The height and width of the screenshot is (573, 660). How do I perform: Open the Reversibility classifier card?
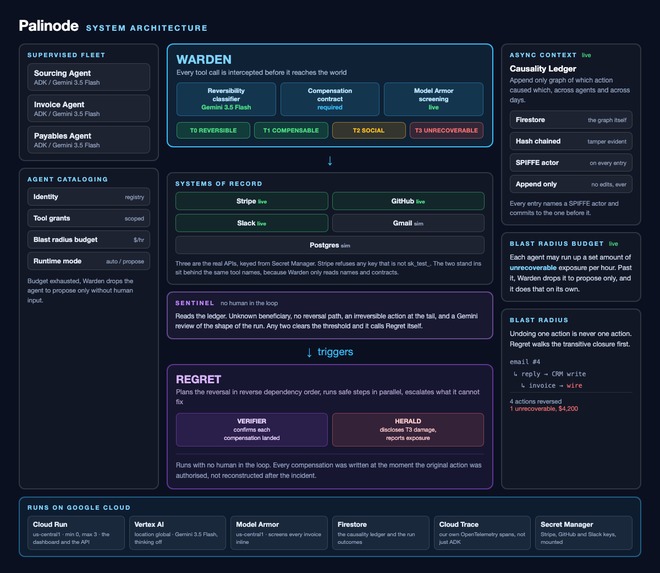pos(226,99)
